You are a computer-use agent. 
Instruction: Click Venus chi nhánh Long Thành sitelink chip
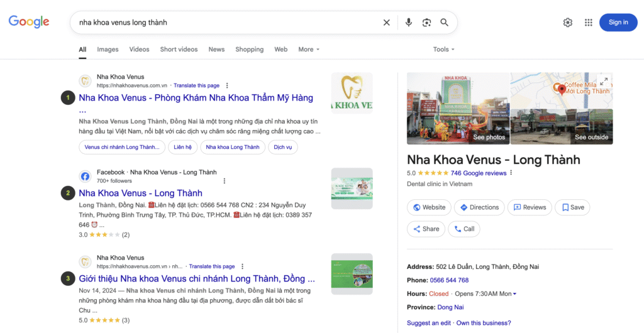click(122, 147)
